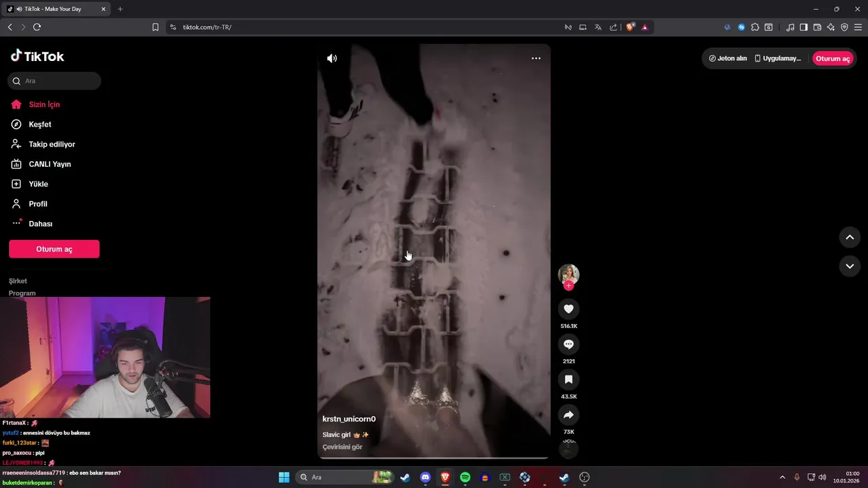
Task: Open Brave Rewards triangle icon
Action: (x=644, y=27)
